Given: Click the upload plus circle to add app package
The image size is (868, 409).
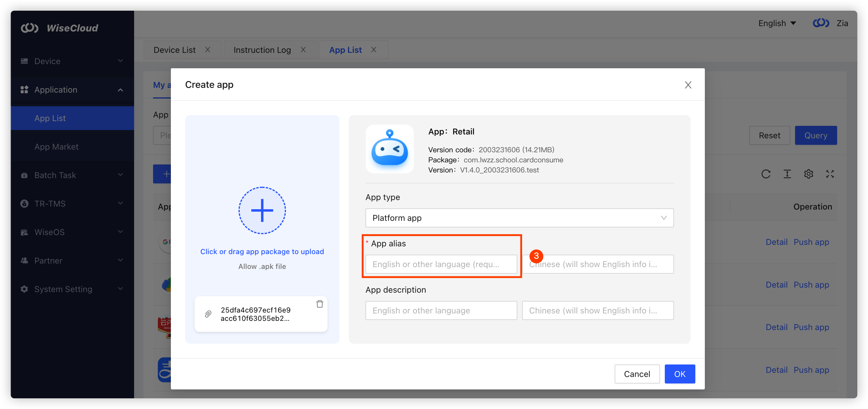Looking at the screenshot, I should (x=262, y=211).
